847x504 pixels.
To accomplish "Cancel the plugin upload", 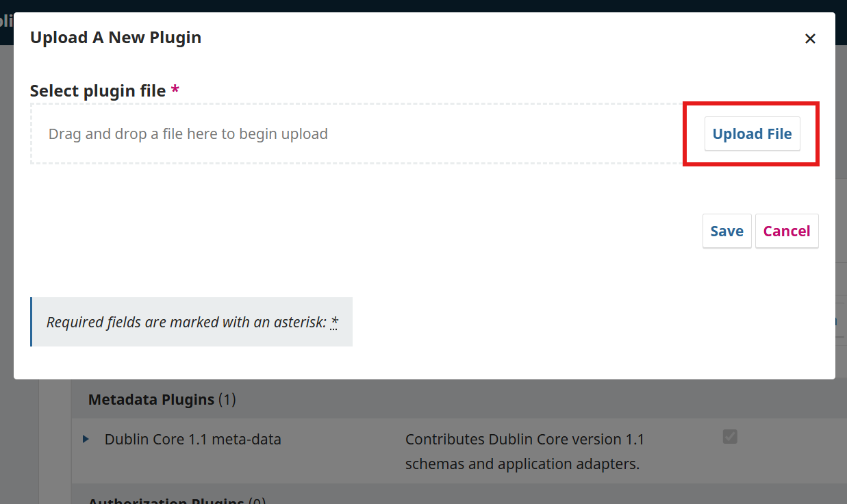I will point(786,231).
